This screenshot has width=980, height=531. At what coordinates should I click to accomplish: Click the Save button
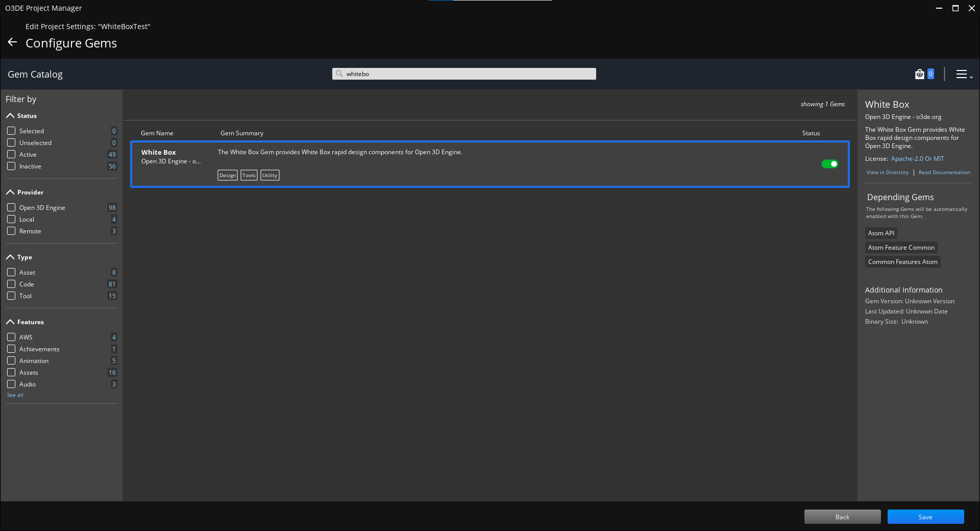point(925,517)
